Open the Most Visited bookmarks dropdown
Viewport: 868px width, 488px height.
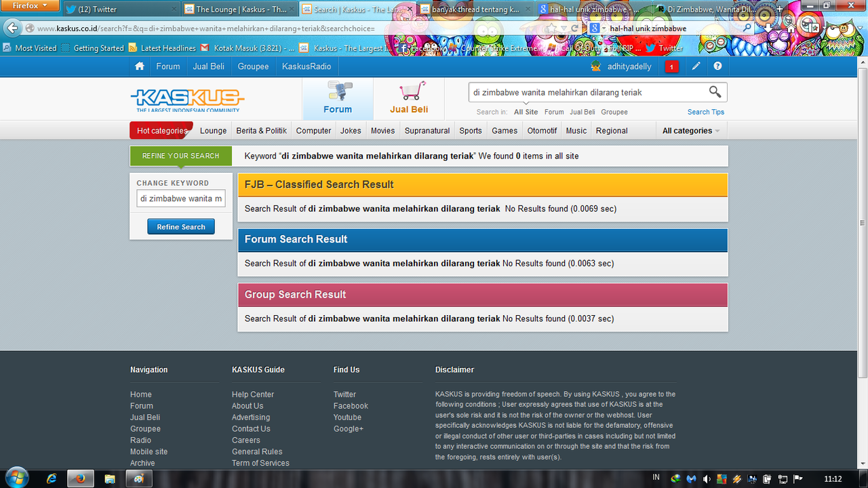click(x=30, y=48)
